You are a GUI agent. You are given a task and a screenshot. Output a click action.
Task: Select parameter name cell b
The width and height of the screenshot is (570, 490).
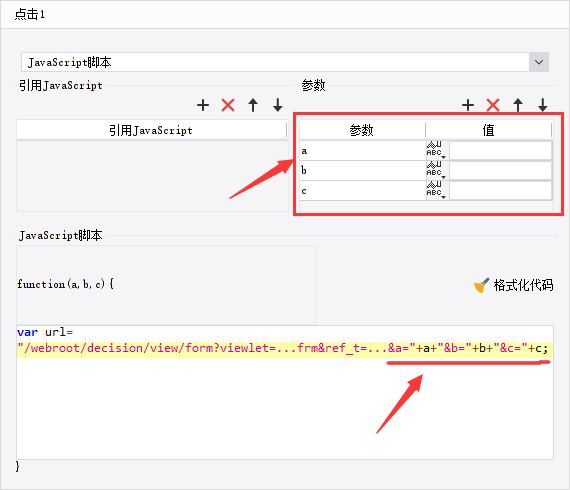point(363,170)
